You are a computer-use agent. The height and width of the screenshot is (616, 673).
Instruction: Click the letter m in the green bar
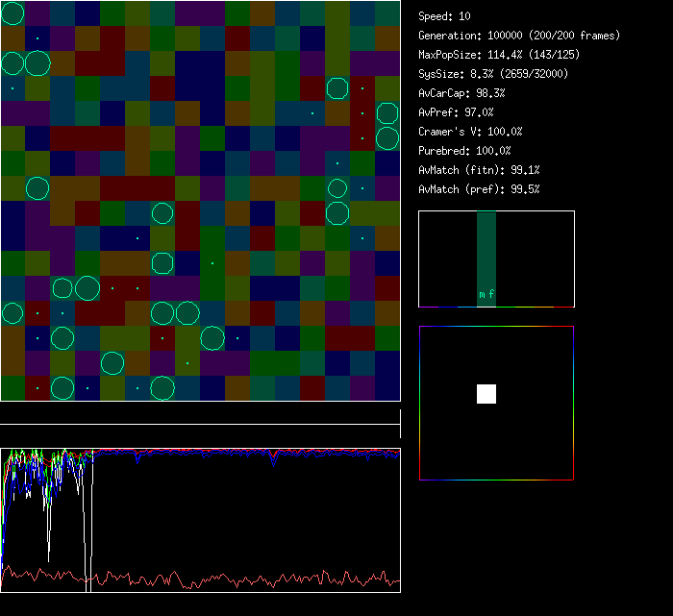tap(482, 295)
